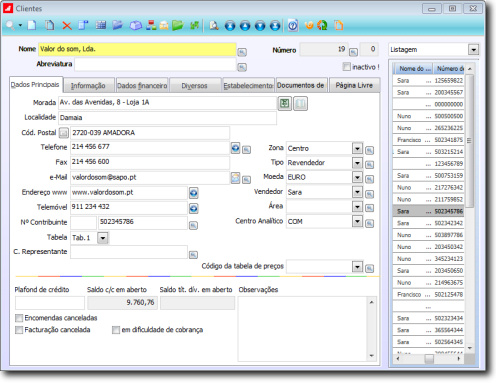The image size is (496, 383).
Task: Click in the Plafond de crédito field
Action: click(x=50, y=303)
